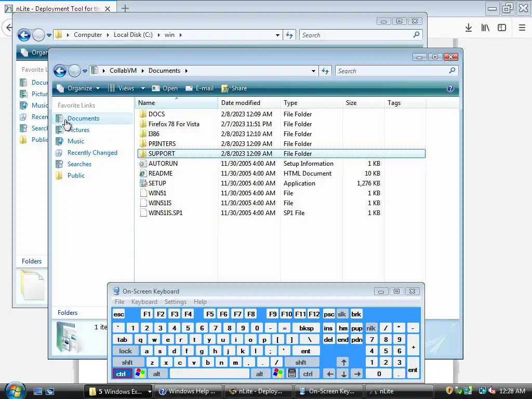Toggle the right shft key on keyboard
Screen dimensions: 532x399
301,362
